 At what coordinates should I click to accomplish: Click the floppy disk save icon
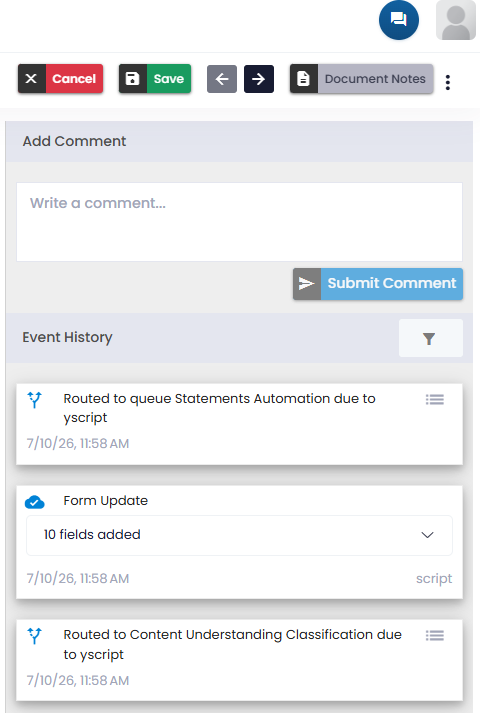[133, 79]
